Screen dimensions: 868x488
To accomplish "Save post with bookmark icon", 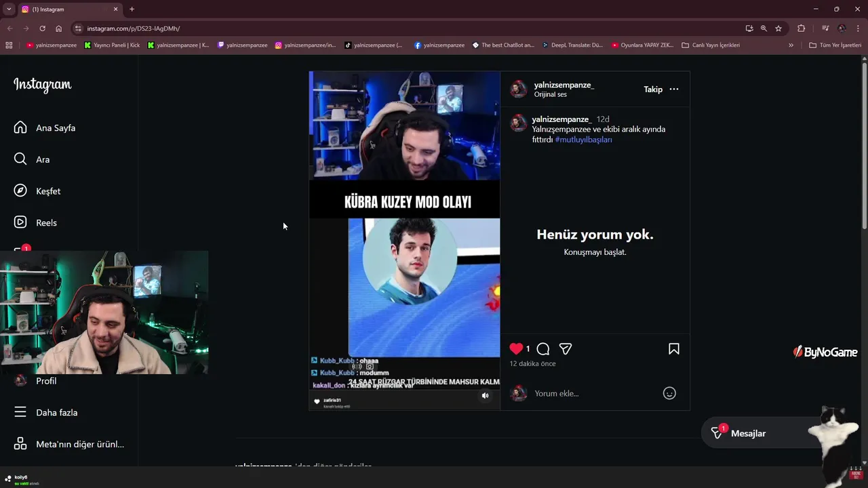I will point(674,348).
